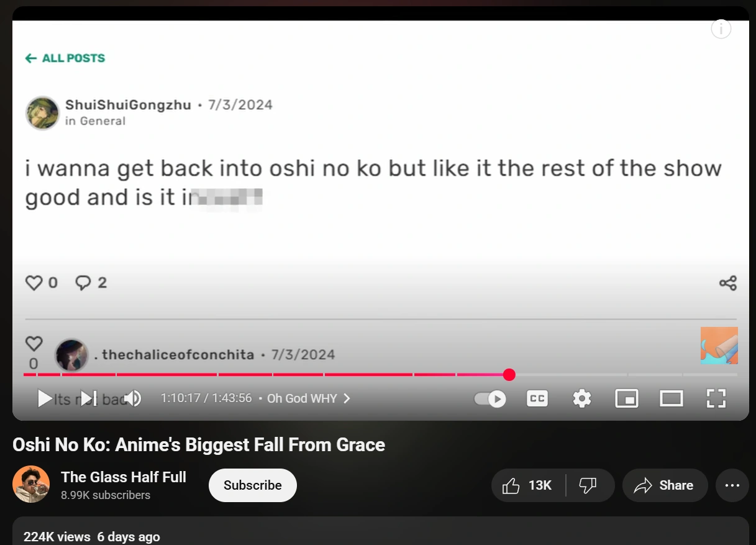Switch to Miniplayer mode
Screen dimensions: 756x545
pyautogui.click(x=627, y=398)
